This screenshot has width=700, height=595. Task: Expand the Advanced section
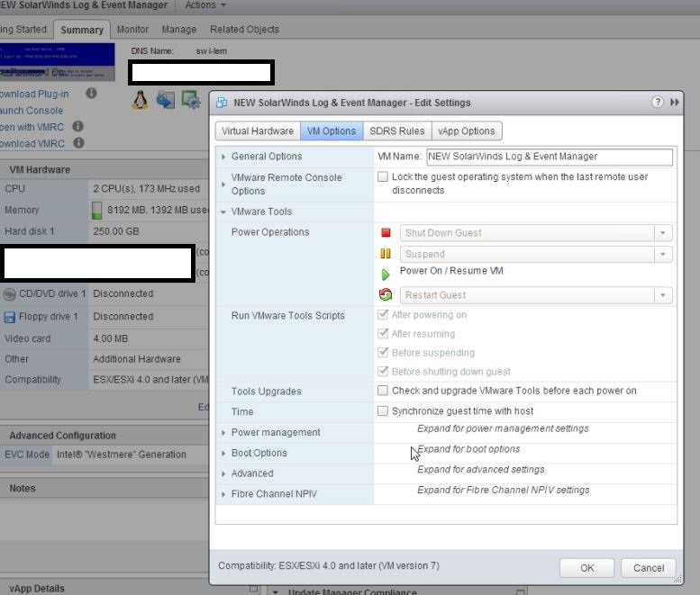coord(223,473)
